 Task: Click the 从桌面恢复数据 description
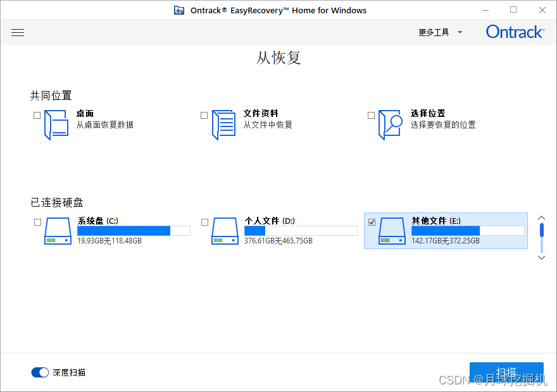[105, 125]
